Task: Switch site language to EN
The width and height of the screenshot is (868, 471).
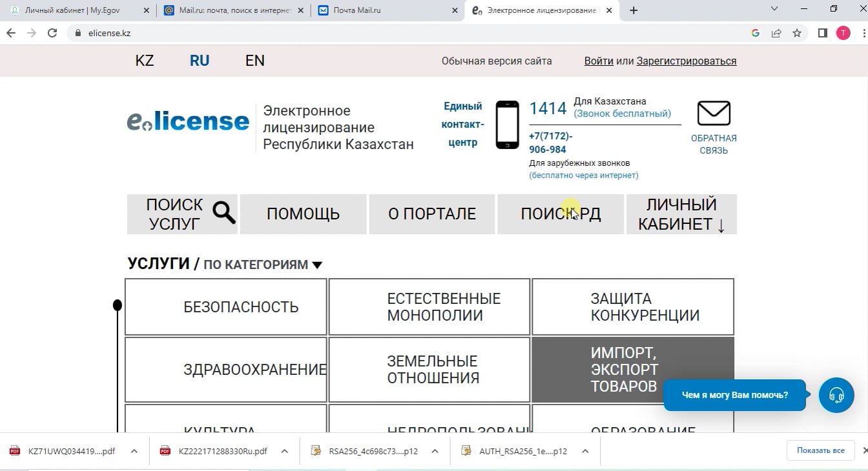Action: tap(255, 61)
